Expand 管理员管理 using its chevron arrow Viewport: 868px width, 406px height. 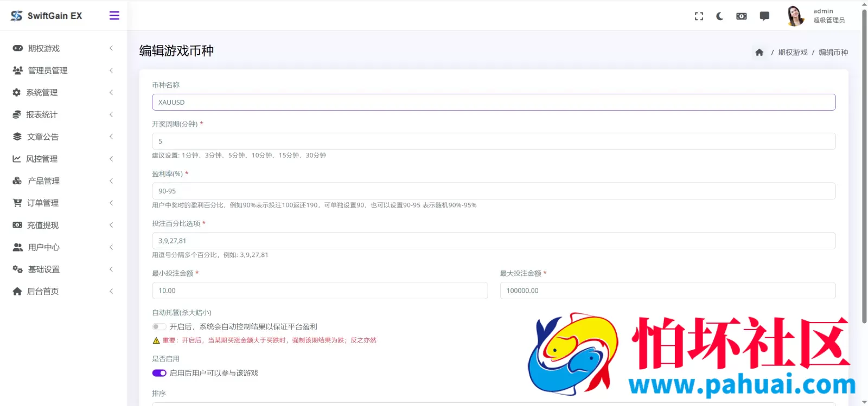[111, 70]
